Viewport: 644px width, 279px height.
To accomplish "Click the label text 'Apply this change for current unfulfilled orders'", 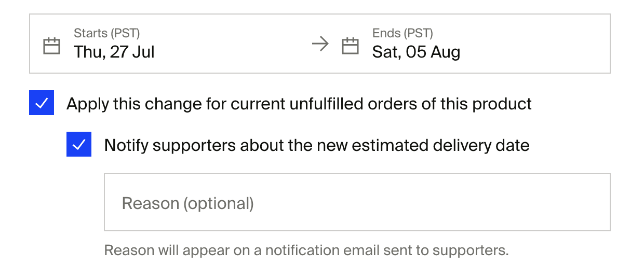I will point(299,104).
